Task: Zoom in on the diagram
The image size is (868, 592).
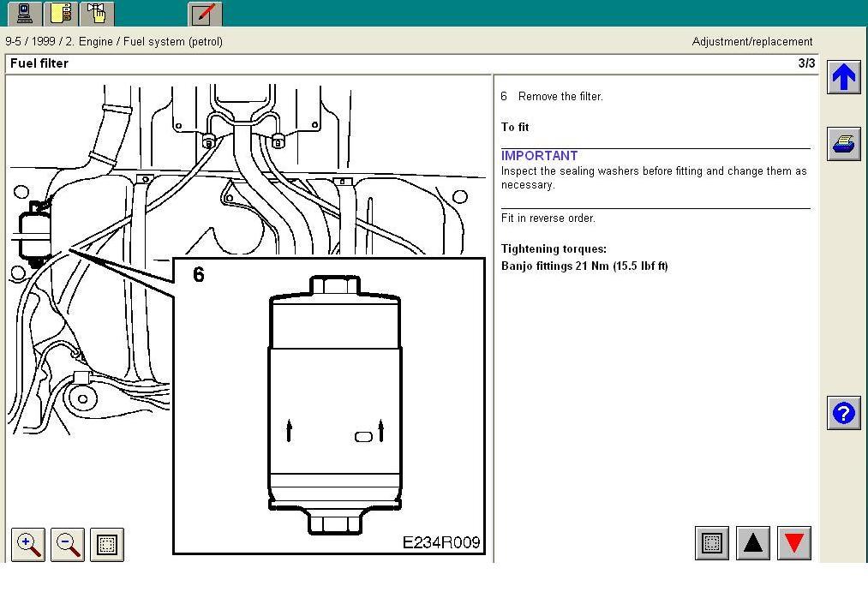Action: 28,544
